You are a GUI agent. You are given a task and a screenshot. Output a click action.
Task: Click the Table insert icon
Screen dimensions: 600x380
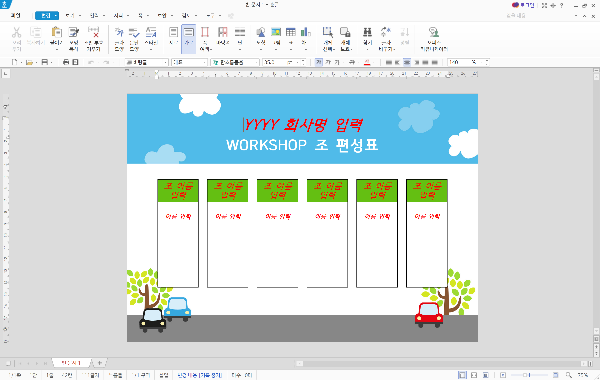(x=291, y=33)
